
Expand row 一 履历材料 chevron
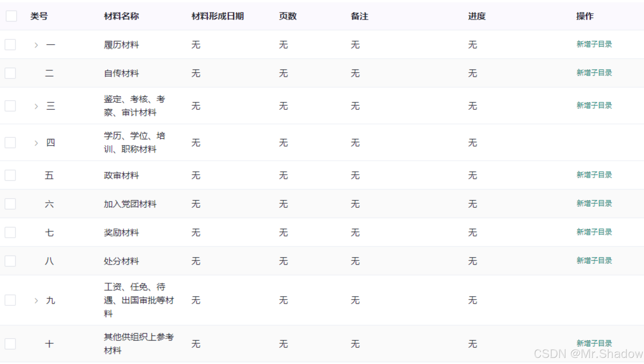[x=36, y=45]
